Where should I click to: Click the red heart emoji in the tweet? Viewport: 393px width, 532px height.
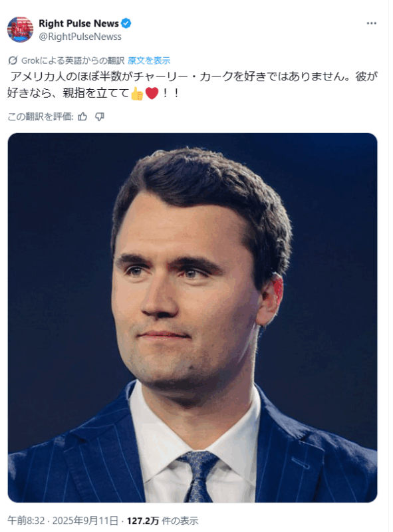152,93
